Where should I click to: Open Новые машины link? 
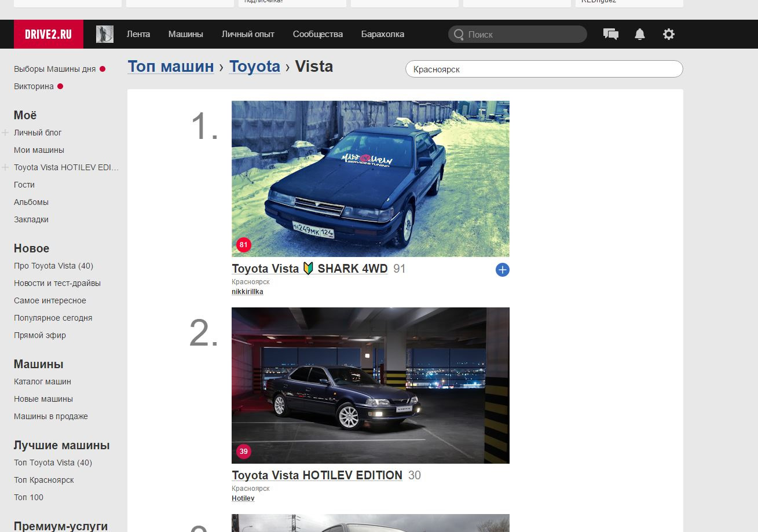43,399
